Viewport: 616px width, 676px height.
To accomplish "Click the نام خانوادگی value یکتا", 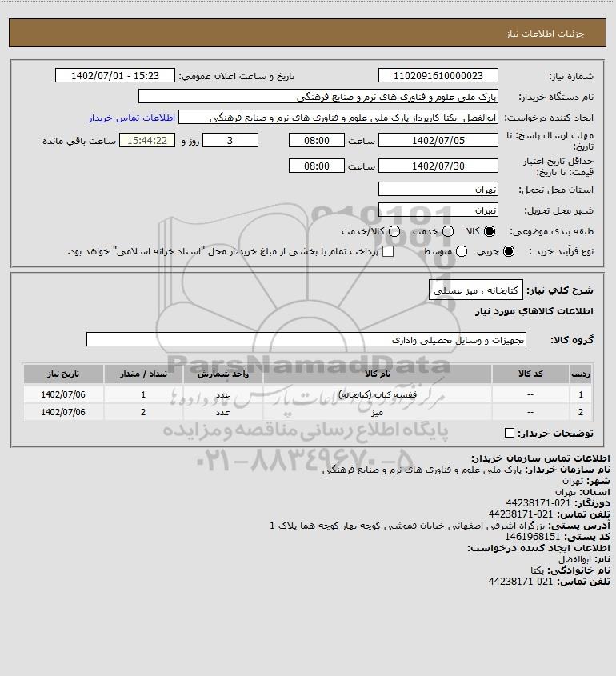I will (x=538, y=570).
